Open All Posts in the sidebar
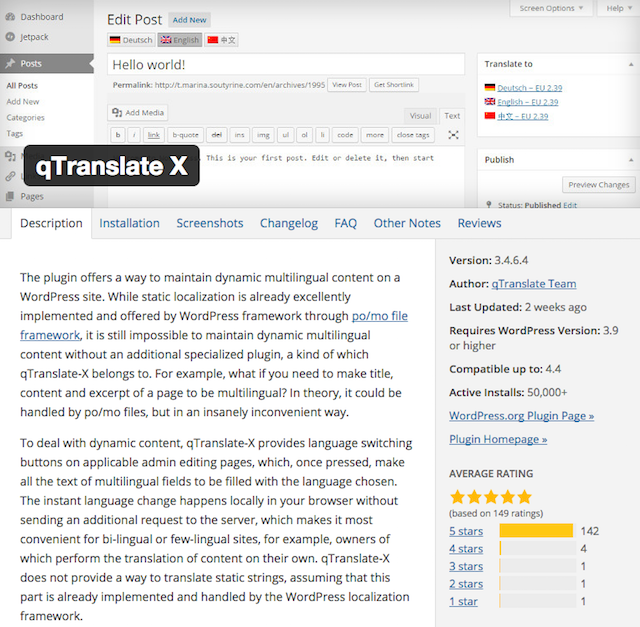 pyautogui.click(x=22, y=86)
